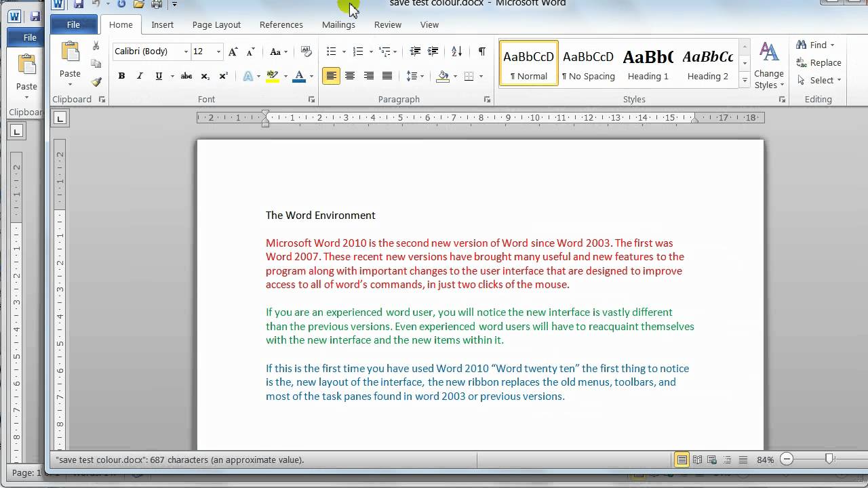Toggle Center alignment
The width and height of the screenshot is (868, 488).
(x=350, y=76)
